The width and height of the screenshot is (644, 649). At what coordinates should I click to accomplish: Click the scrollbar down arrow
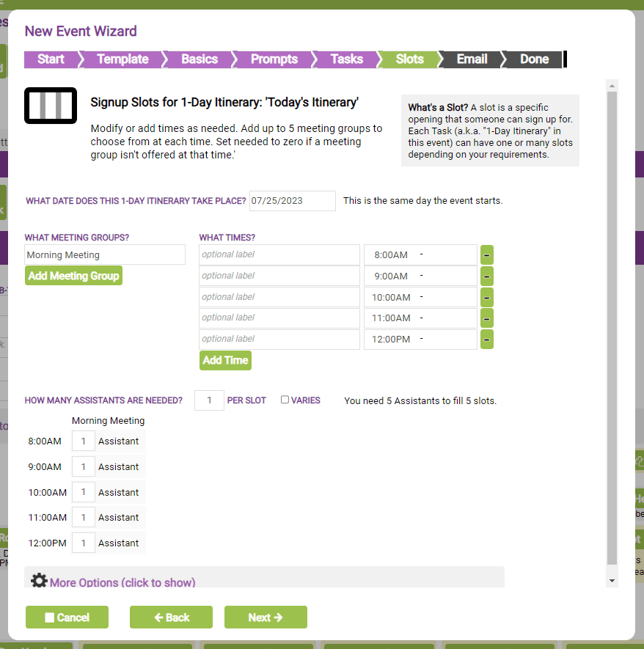[612, 580]
